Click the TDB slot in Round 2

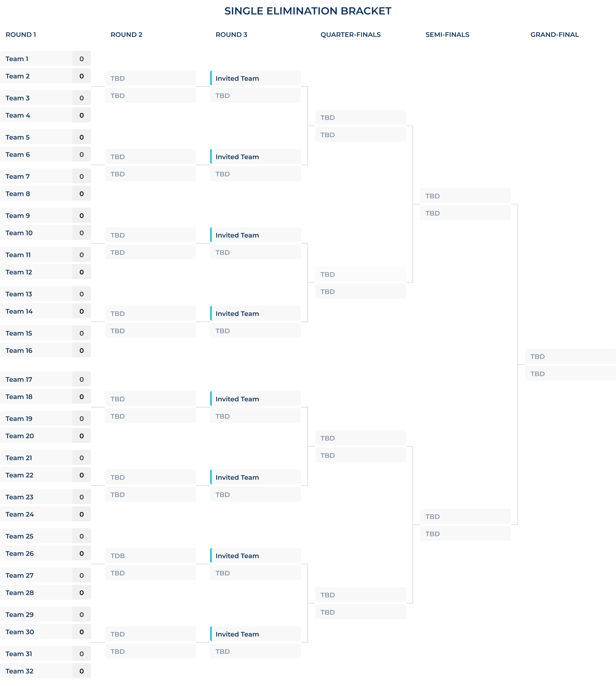(150, 556)
